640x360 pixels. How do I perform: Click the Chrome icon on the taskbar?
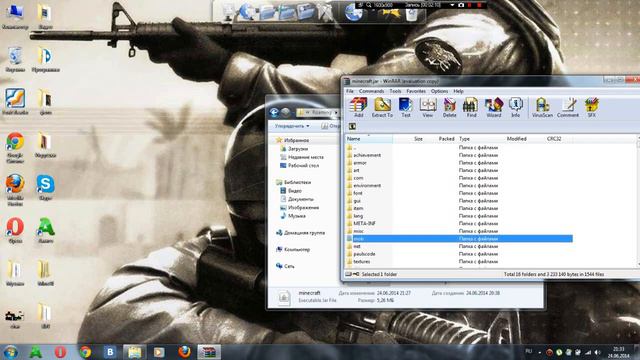point(85,352)
